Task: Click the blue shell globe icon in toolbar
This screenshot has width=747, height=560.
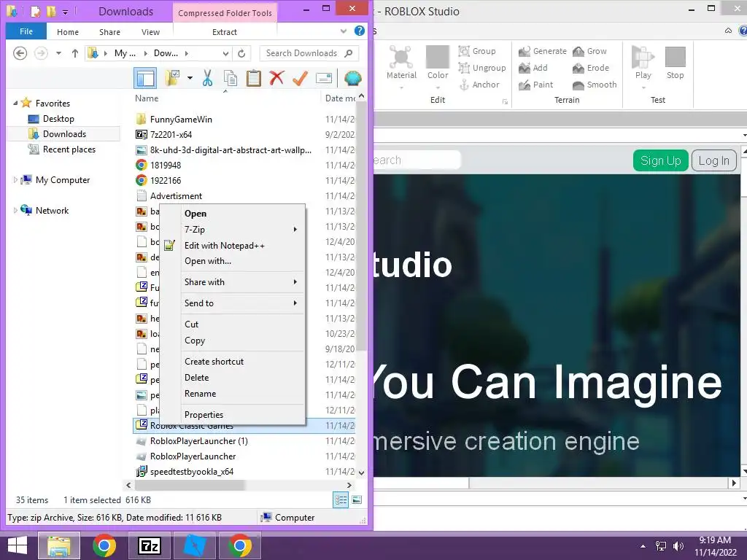Action: [x=352, y=78]
